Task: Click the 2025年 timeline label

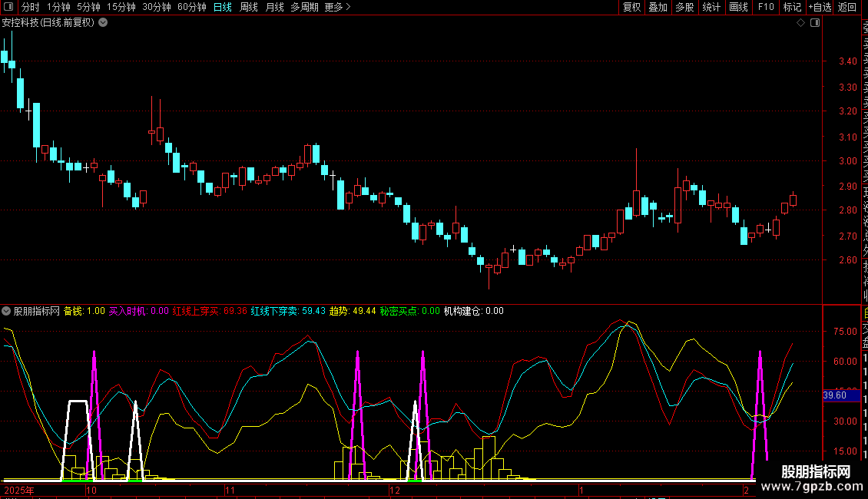Action: click(x=19, y=490)
